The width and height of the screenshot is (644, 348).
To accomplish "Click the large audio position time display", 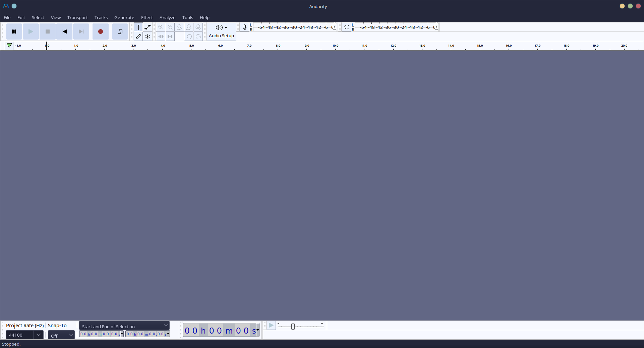I will (x=220, y=331).
